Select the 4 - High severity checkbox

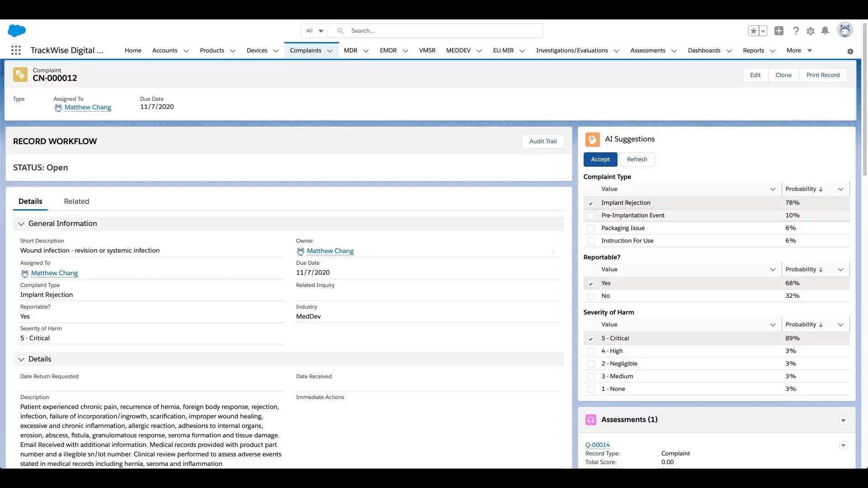pyautogui.click(x=591, y=351)
